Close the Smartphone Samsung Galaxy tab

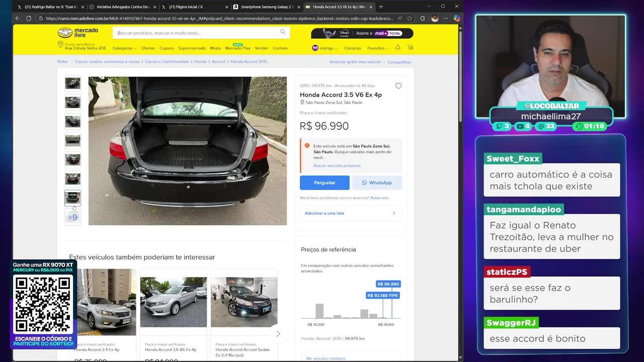pyautogui.click(x=299, y=7)
